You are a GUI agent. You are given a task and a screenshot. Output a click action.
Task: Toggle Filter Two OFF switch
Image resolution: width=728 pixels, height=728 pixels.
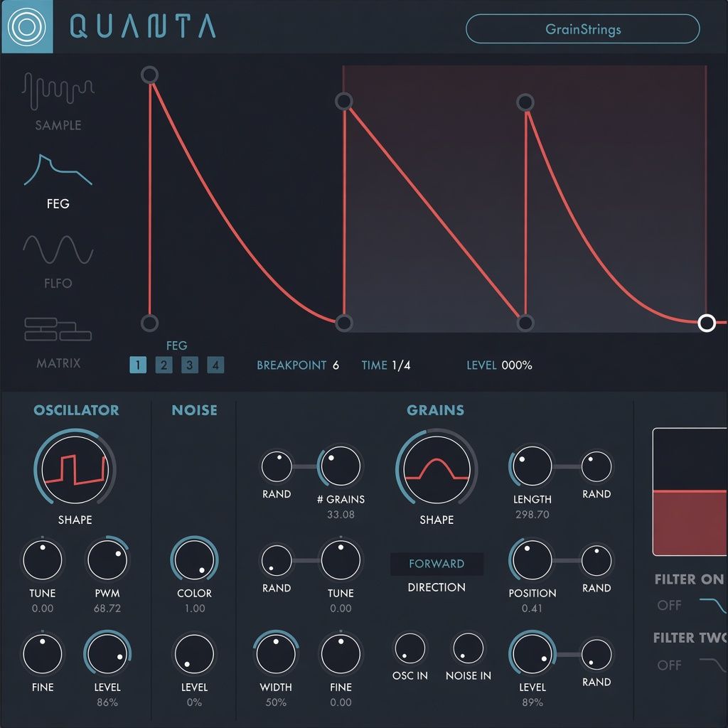pos(669,665)
